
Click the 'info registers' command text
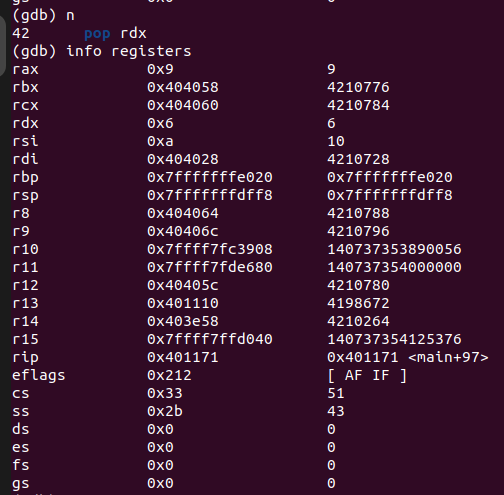pyautogui.click(x=129, y=51)
